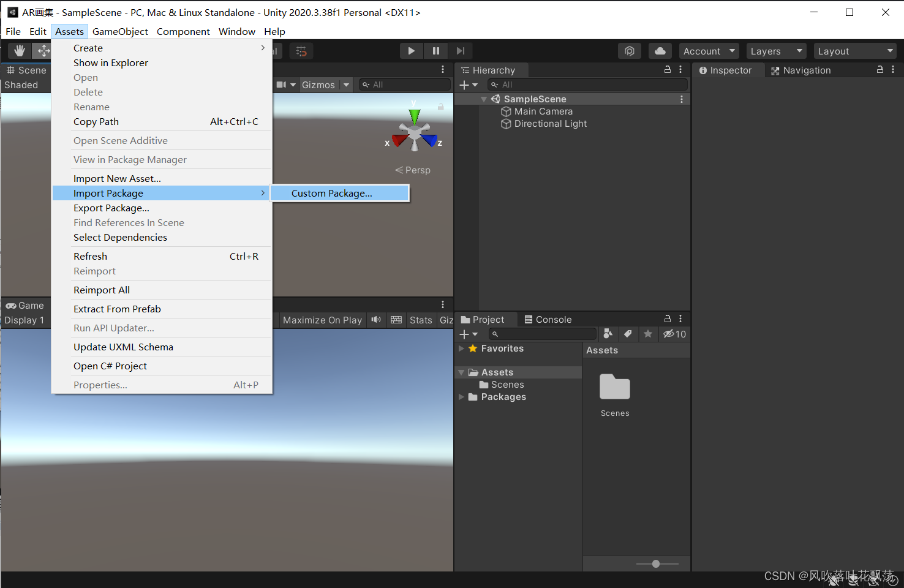Open the Scenes folder thumbnail
Image resolution: width=904 pixels, height=588 pixels.
pyautogui.click(x=615, y=387)
